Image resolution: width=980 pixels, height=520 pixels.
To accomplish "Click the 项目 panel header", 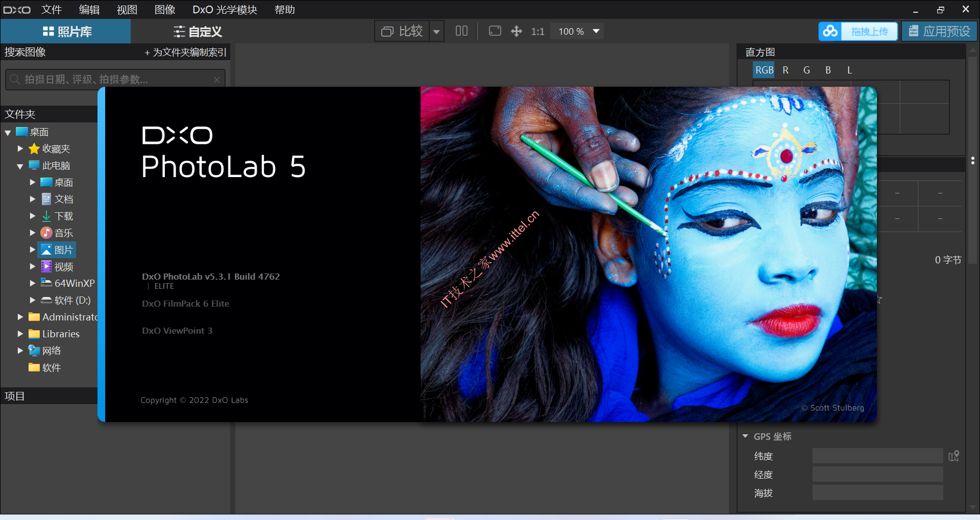I will point(50,396).
